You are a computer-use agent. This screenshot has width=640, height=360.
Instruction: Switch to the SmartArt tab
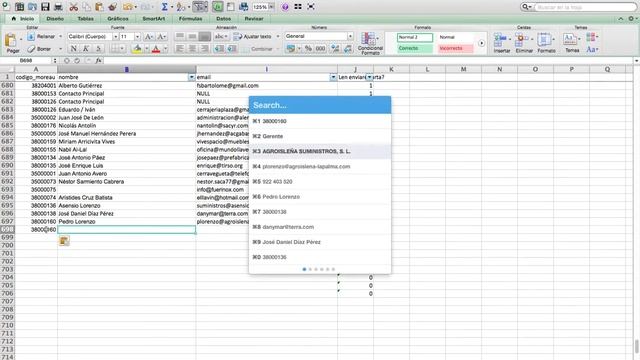tap(153, 19)
